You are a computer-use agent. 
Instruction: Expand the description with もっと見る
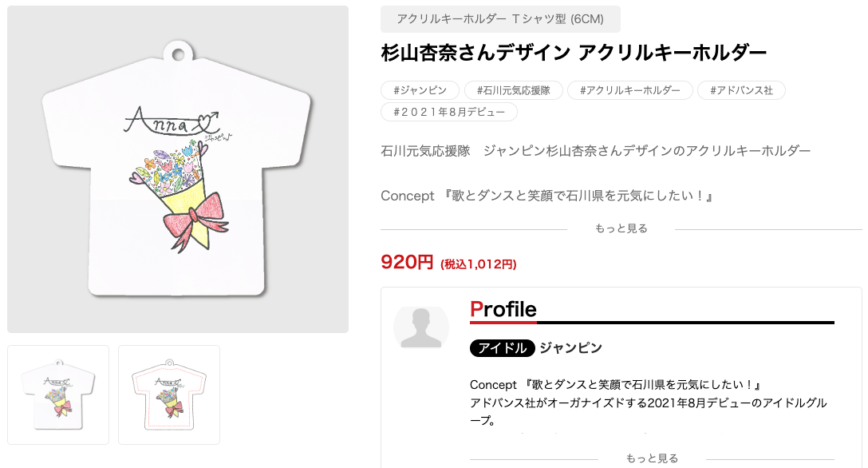620,228
